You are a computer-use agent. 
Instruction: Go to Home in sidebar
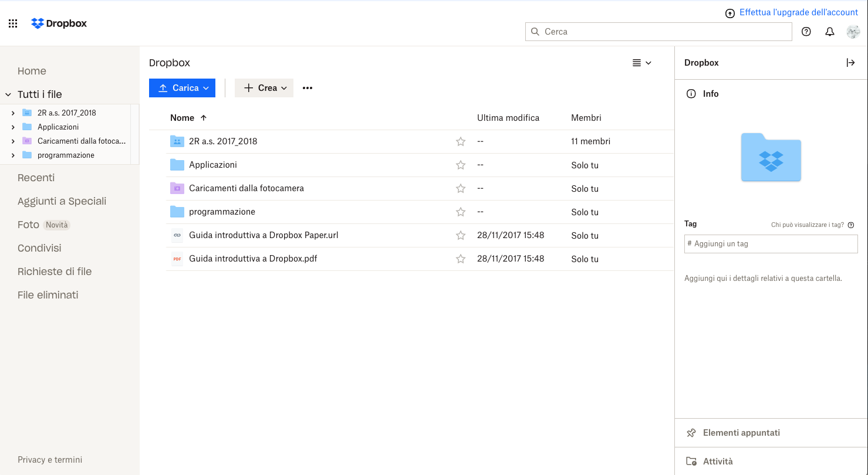coord(32,71)
